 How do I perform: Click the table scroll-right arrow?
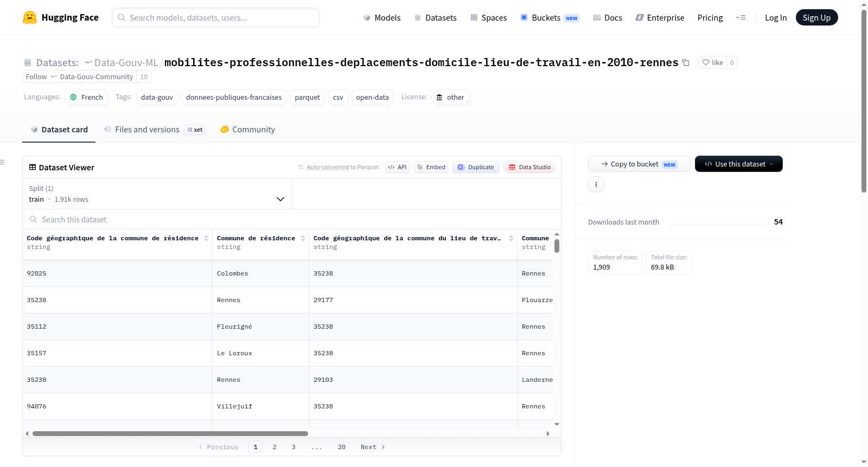point(548,433)
